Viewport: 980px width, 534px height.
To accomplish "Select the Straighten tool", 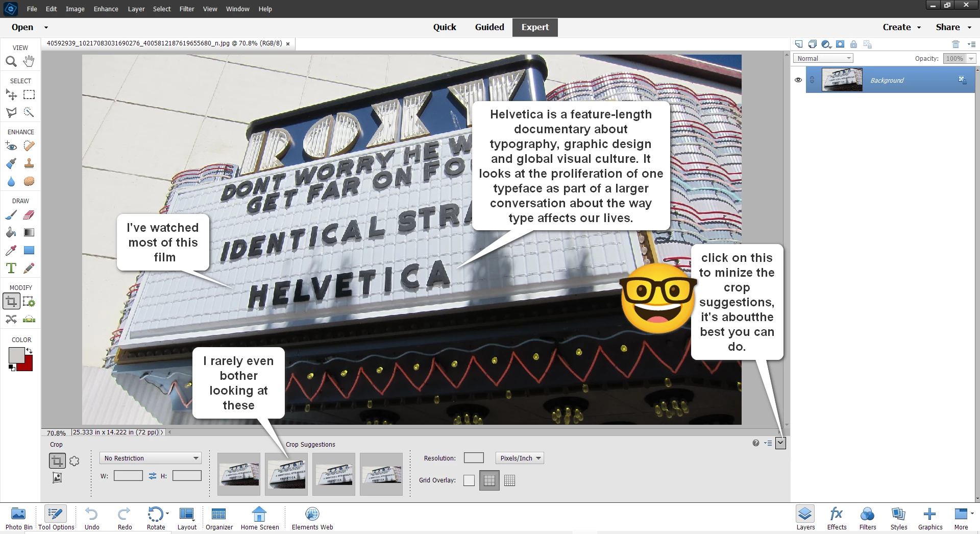I will click(x=29, y=320).
